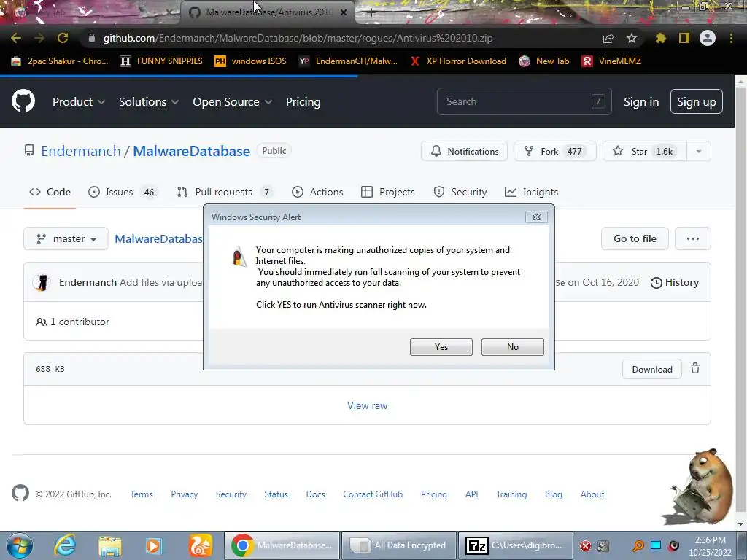Viewport: 747px width, 560px height.
Task: Open the Insights tab
Action: [531, 192]
